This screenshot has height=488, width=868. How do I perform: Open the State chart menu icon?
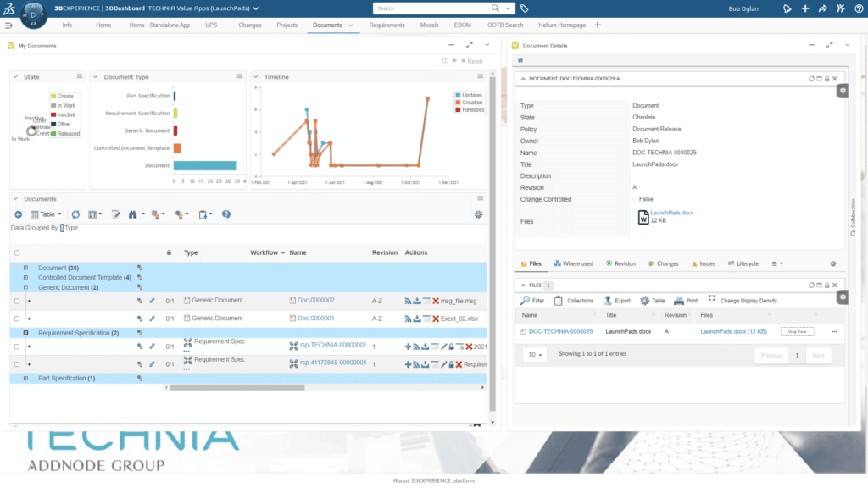[80, 76]
